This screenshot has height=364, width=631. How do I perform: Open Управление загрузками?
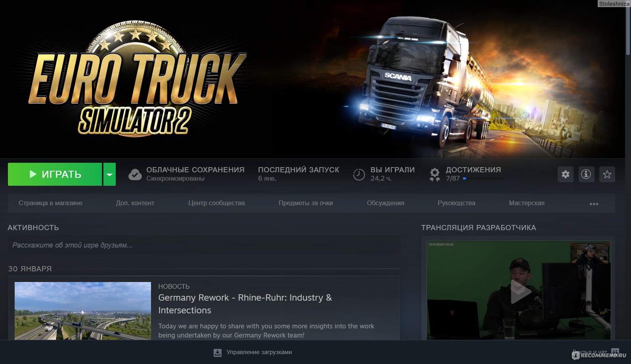coord(259,352)
